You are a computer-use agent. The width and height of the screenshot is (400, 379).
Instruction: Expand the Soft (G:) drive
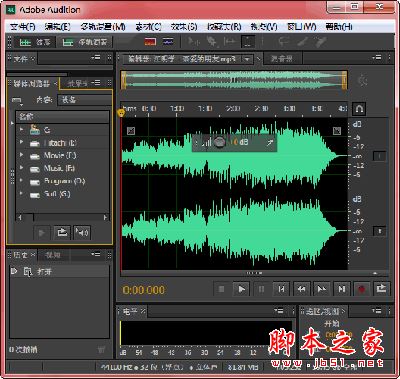pyautogui.click(x=22, y=194)
